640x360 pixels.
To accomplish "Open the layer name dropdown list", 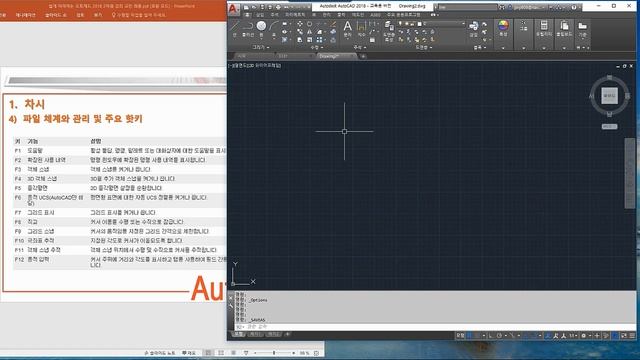I will [x=443, y=24].
